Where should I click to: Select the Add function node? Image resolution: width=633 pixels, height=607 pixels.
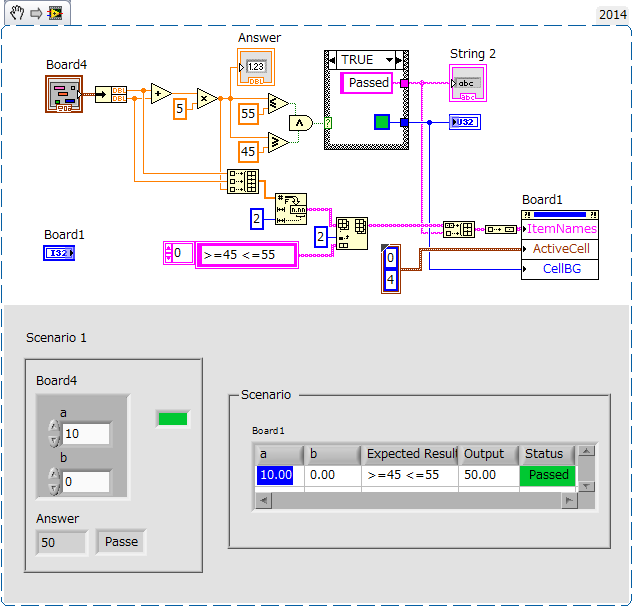pos(160,95)
